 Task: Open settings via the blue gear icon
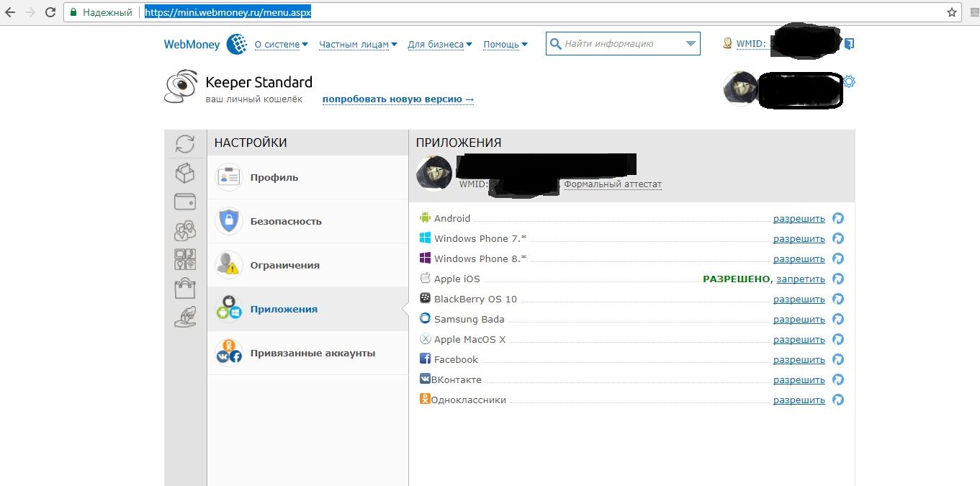pyautogui.click(x=849, y=81)
